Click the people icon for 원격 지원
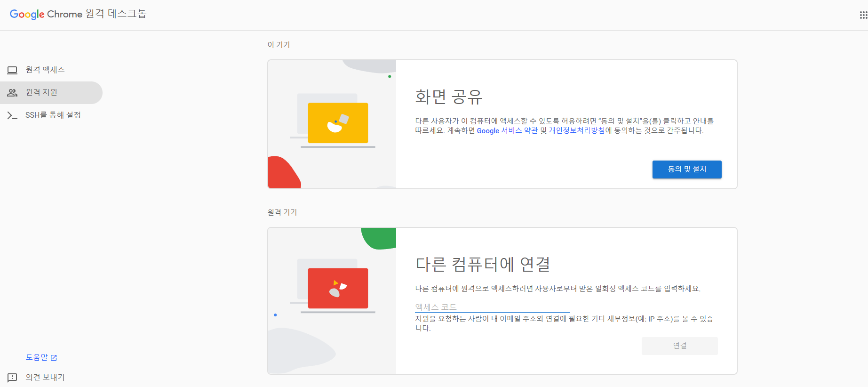Screen dimensions: 868x387 click(x=12, y=93)
